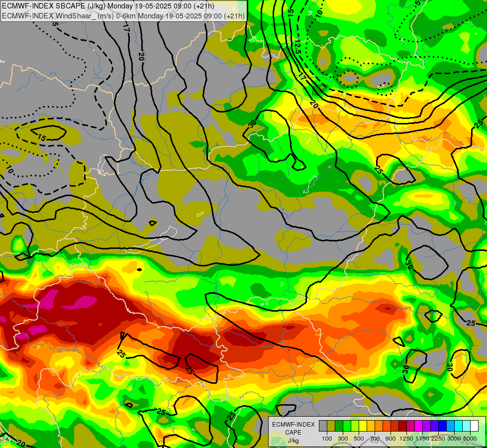Click the amber swatch left of 700

click(371, 426)
